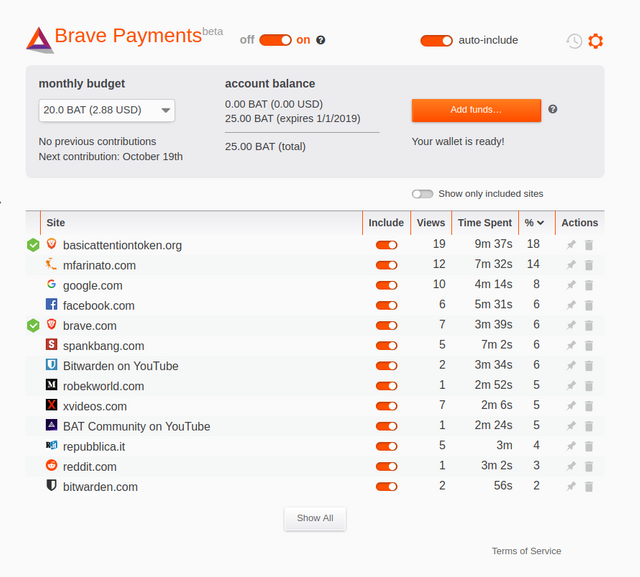Toggle include for mfarinato.com

click(x=387, y=265)
